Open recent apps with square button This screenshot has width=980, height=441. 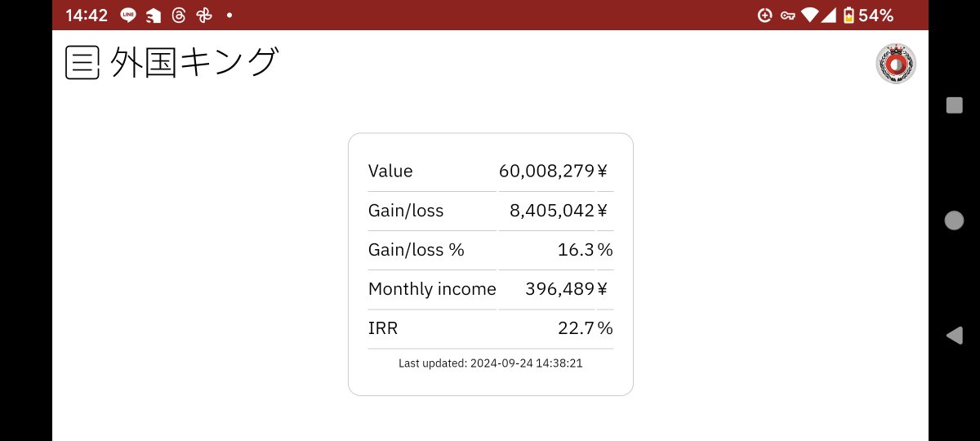coord(954,105)
